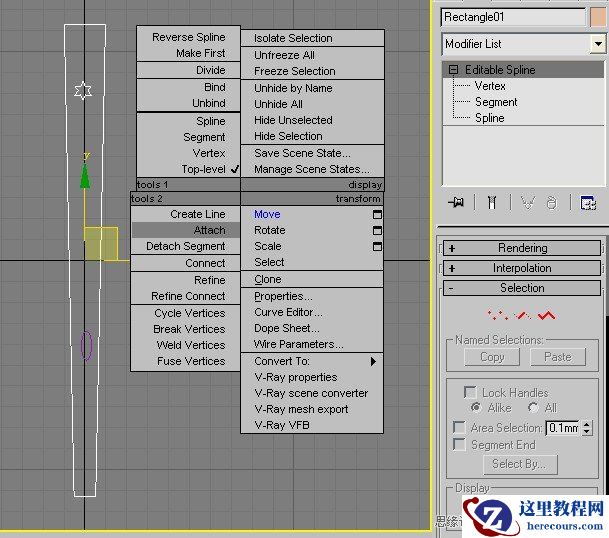Click the Copy named selection button
Viewport: 609px width, 538px height.
[492, 357]
